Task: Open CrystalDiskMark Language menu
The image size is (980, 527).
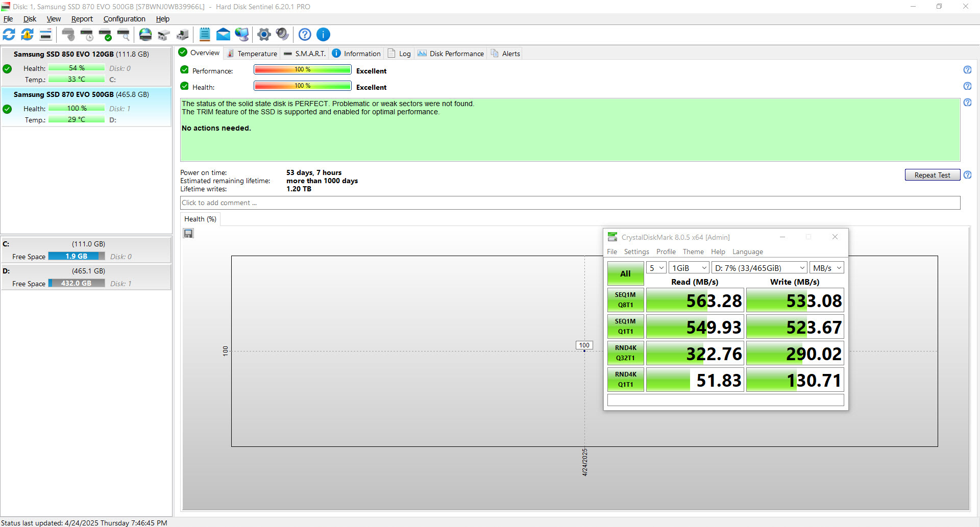Action: 748,252
